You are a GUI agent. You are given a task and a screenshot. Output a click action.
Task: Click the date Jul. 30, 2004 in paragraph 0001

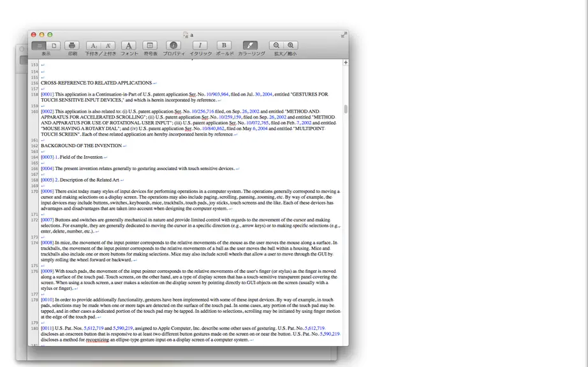[x=260, y=94]
